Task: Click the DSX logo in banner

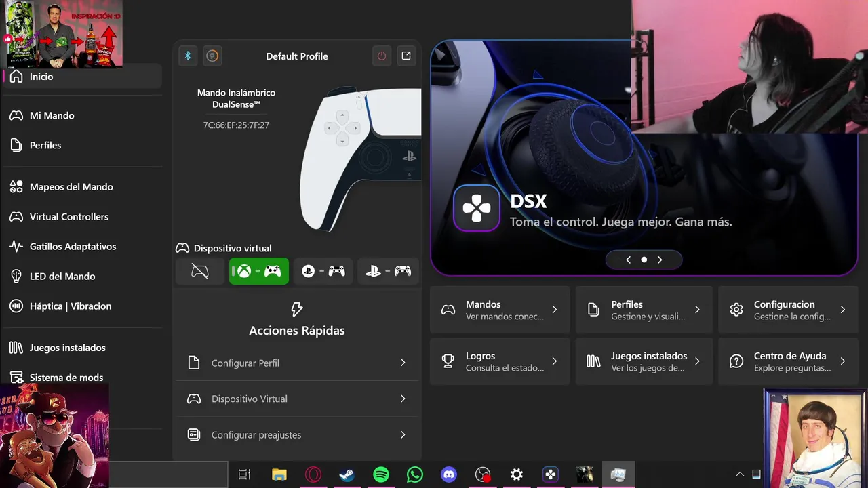Action: pos(477,208)
